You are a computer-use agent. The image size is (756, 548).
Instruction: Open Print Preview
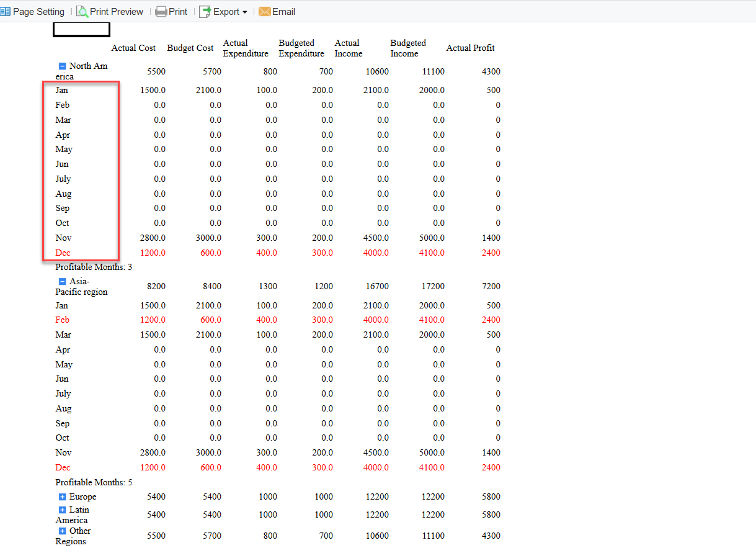tap(110, 12)
